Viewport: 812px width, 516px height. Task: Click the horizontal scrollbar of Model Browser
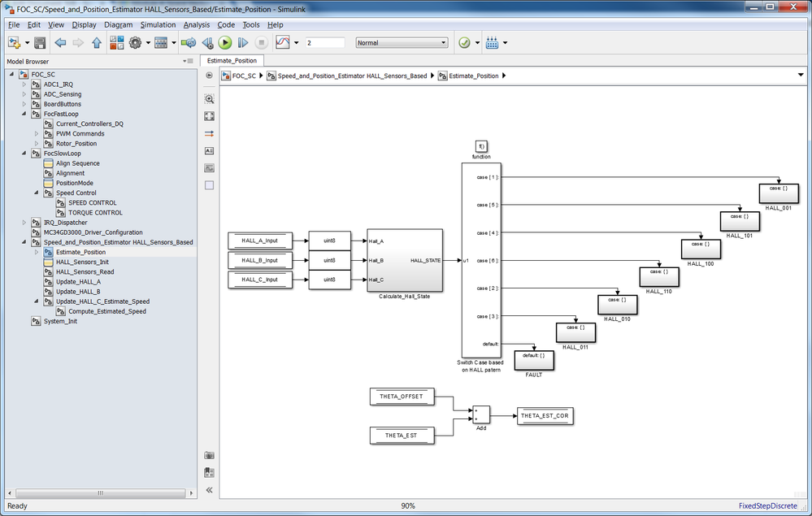point(101,493)
